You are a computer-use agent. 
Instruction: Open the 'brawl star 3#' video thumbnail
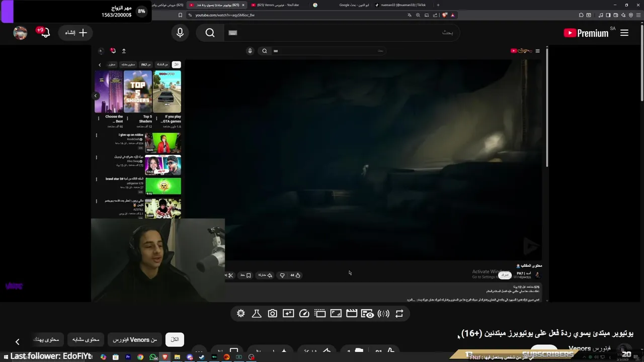tap(163, 186)
